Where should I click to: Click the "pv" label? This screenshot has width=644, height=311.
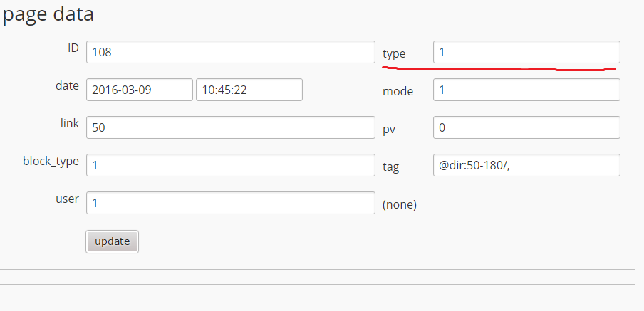click(x=389, y=130)
